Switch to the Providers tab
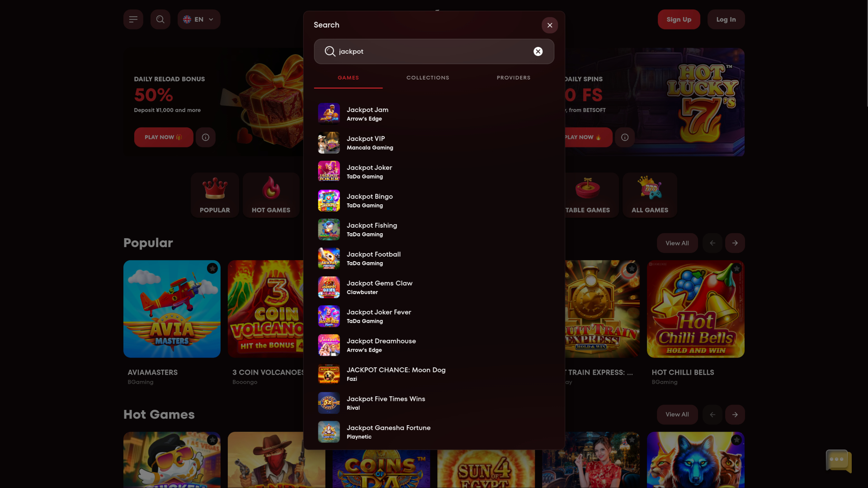 [514, 78]
